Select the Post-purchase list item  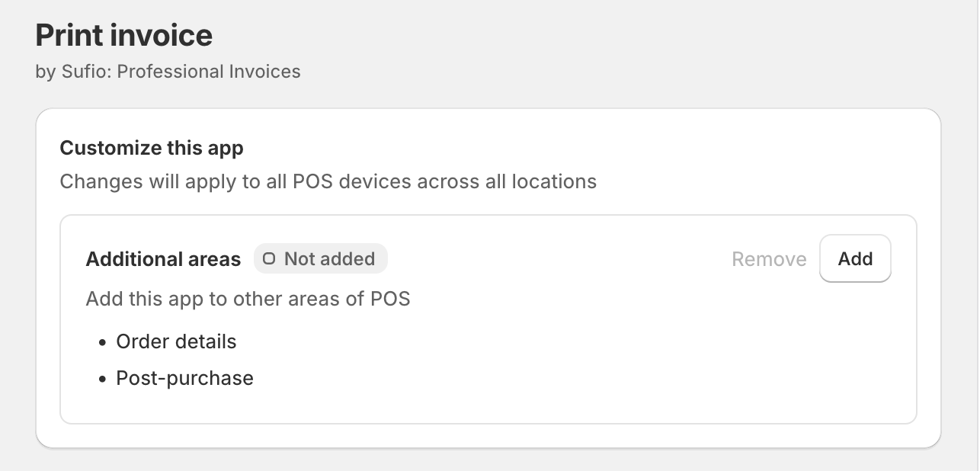(184, 378)
